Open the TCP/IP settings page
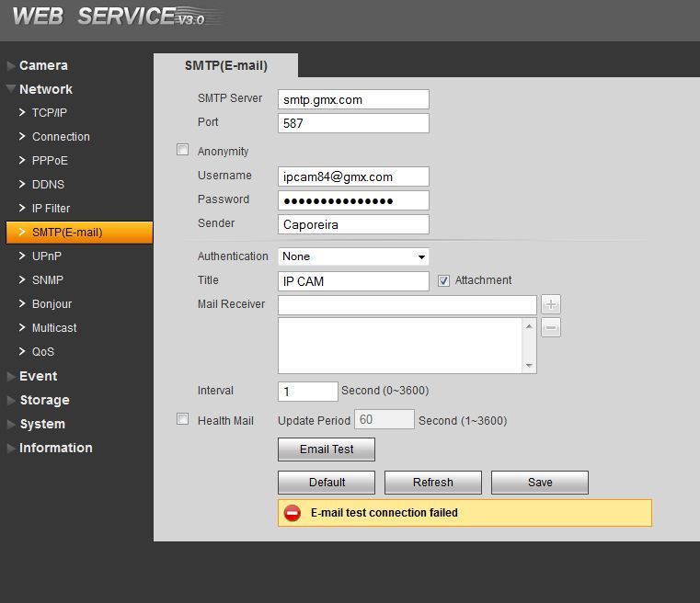This screenshot has width=700, height=603. coord(50,113)
